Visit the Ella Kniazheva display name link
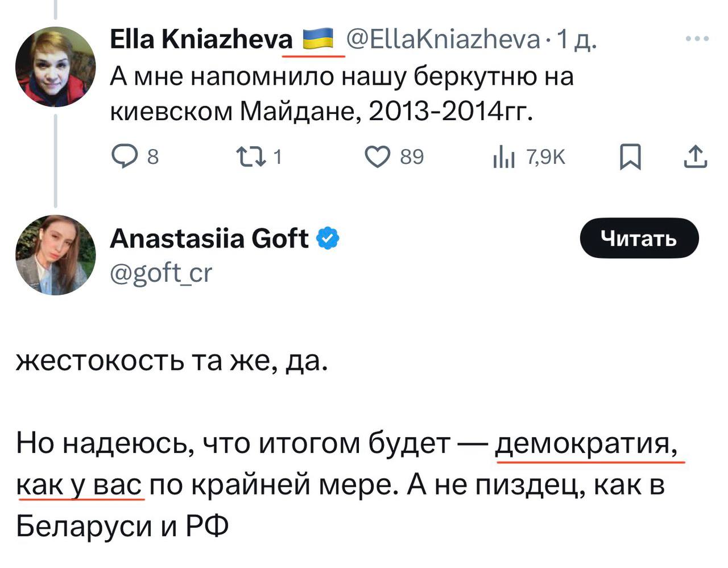 coord(201,39)
